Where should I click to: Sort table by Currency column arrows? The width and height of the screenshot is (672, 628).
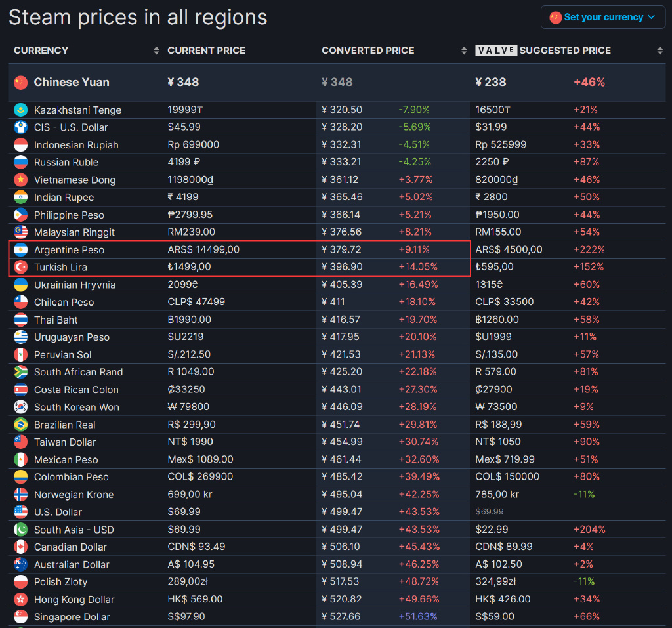coord(156,51)
